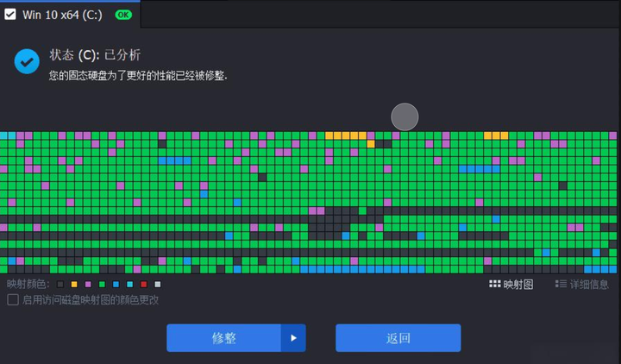Select the dark gray map color swatch
The image size is (621, 364).
click(x=60, y=284)
